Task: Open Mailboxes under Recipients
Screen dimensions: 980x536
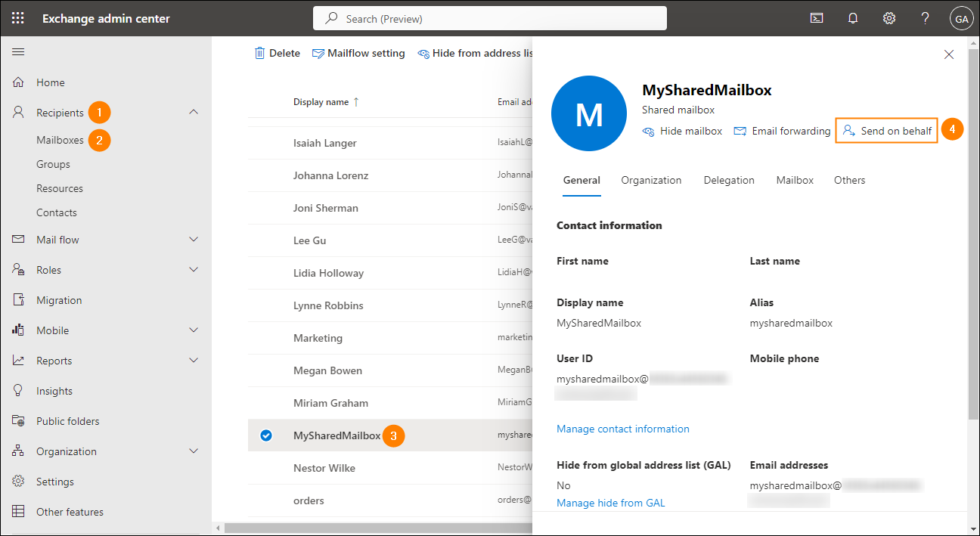Action: pyautogui.click(x=60, y=140)
